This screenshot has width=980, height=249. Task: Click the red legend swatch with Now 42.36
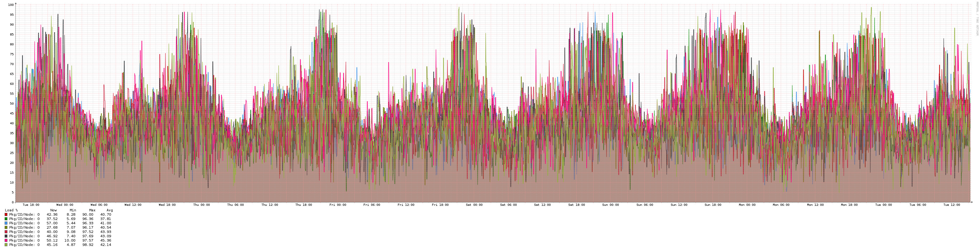[6, 215]
